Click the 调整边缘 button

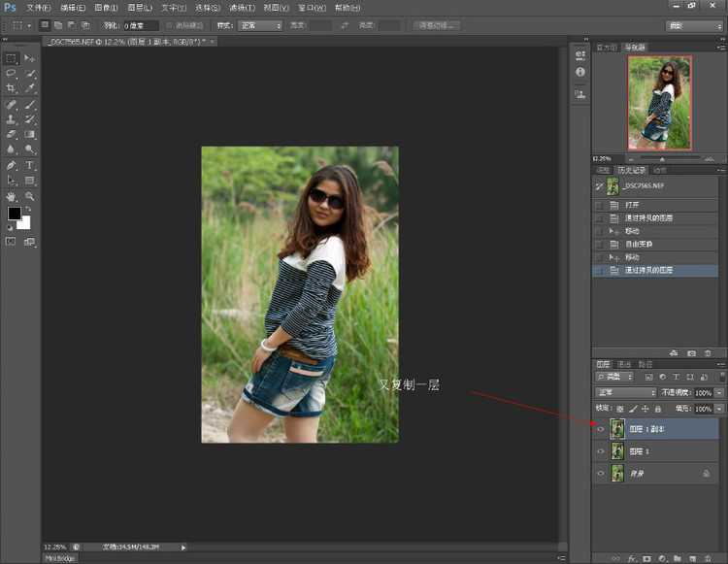tap(438, 25)
